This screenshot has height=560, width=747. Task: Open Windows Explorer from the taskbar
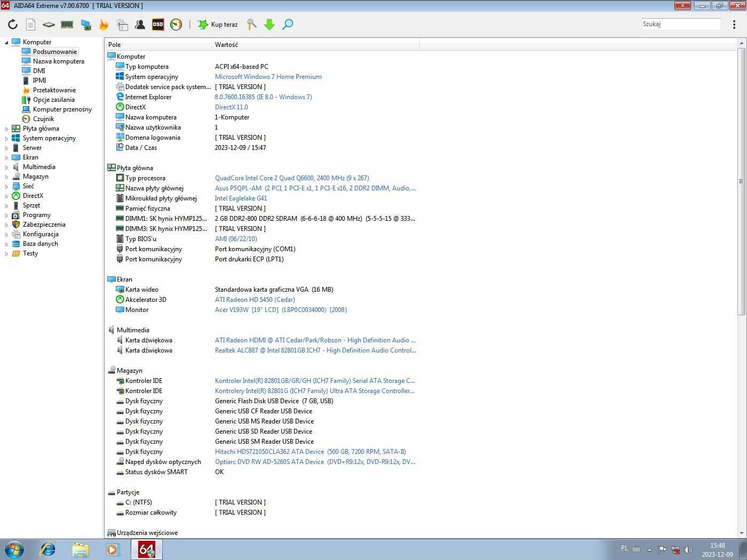click(x=81, y=549)
